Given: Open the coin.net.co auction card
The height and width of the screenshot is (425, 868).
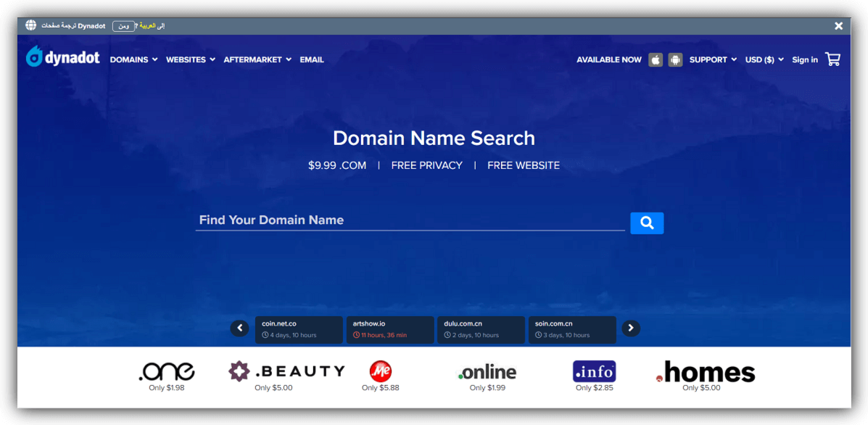Looking at the screenshot, I should [x=299, y=330].
